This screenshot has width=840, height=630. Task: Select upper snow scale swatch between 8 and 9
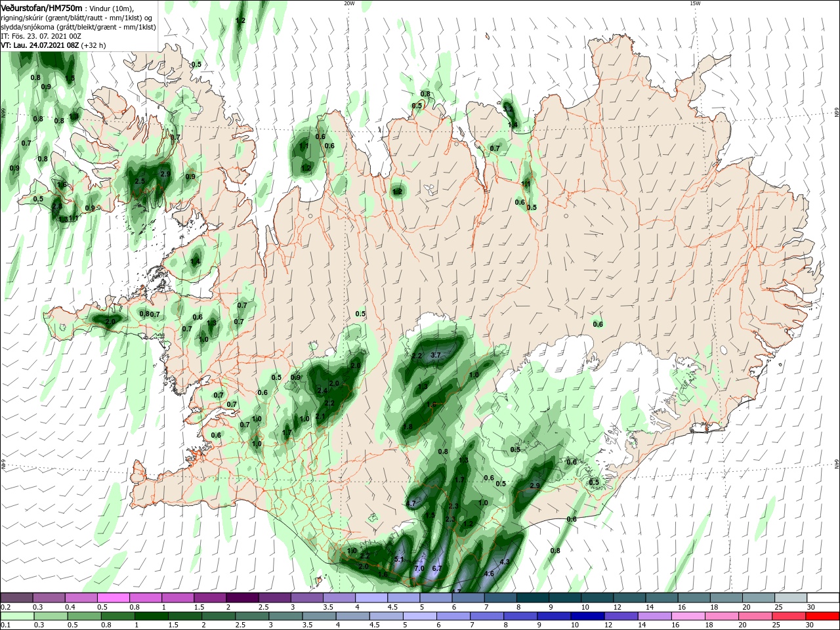point(532,598)
